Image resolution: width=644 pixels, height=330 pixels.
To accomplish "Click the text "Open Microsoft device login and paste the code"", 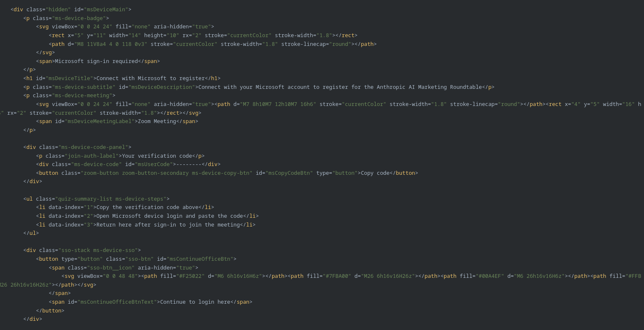I will pyautogui.click(x=170, y=216).
